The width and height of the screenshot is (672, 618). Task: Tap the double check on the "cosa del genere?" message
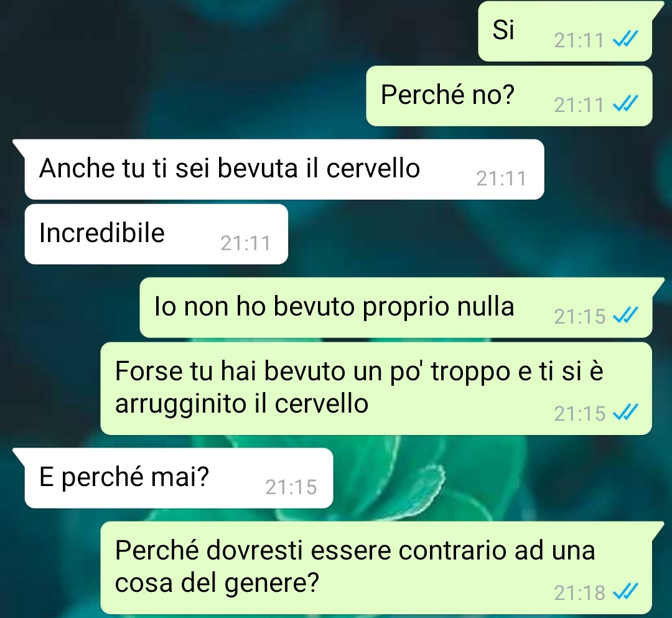[x=625, y=592]
